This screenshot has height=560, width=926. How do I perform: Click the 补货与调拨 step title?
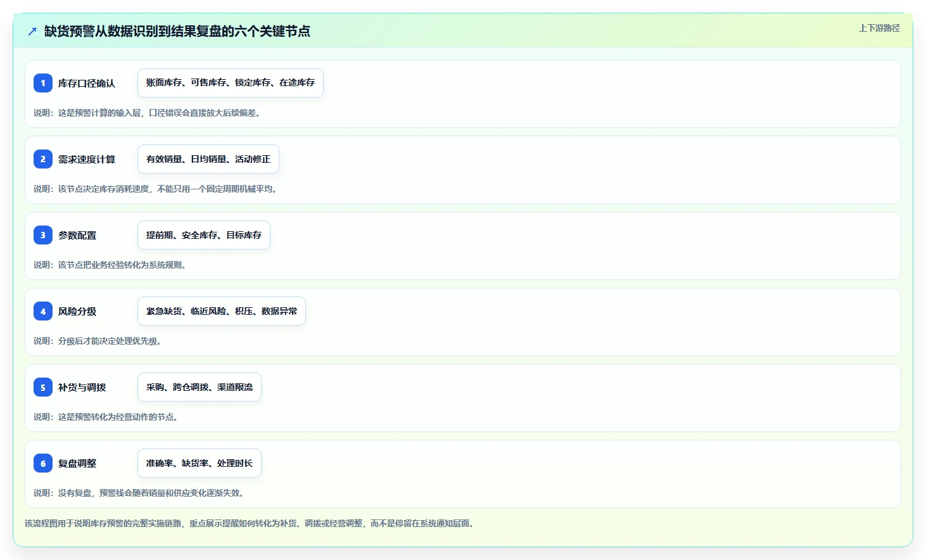[82, 387]
